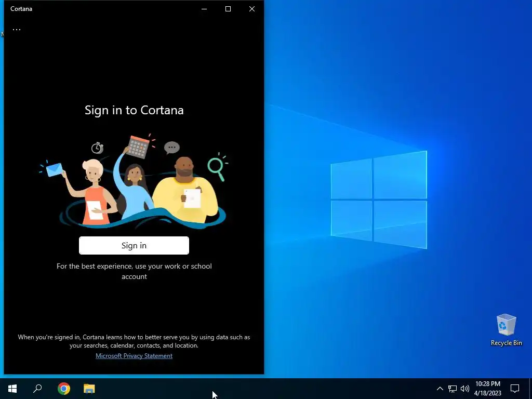Close the Cortana window
This screenshot has height=399, width=532.
[252, 9]
